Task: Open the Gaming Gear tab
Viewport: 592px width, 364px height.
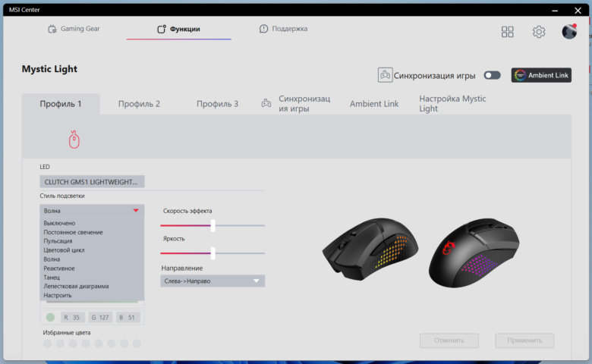Action: tap(74, 29)
